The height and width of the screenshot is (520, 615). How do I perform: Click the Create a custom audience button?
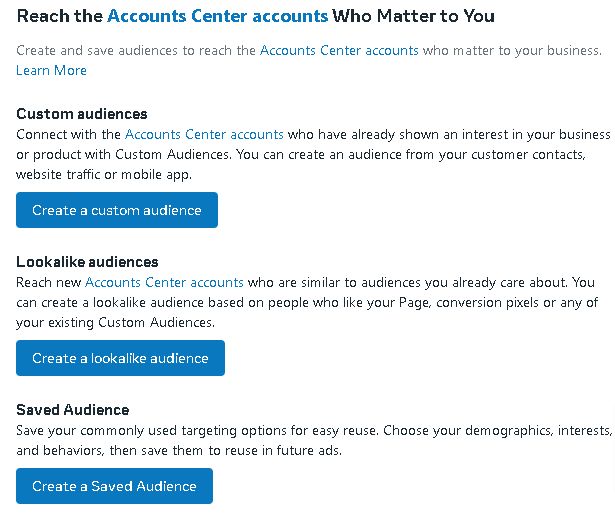click(x=117, y=210)
